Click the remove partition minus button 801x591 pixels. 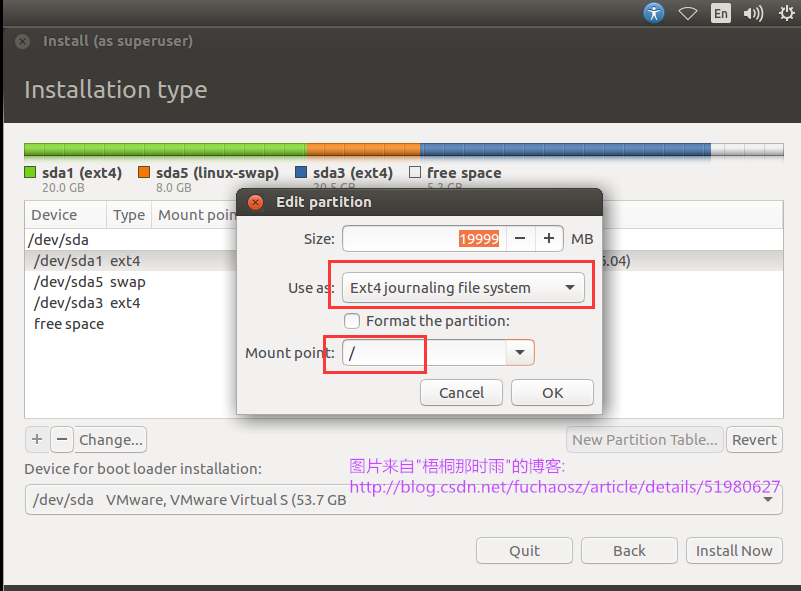[x=61, y=439]
